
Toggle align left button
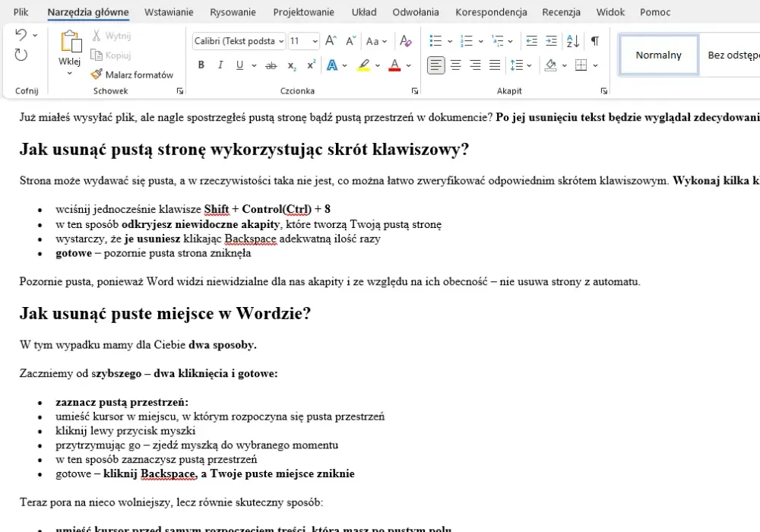click(435, 65)
